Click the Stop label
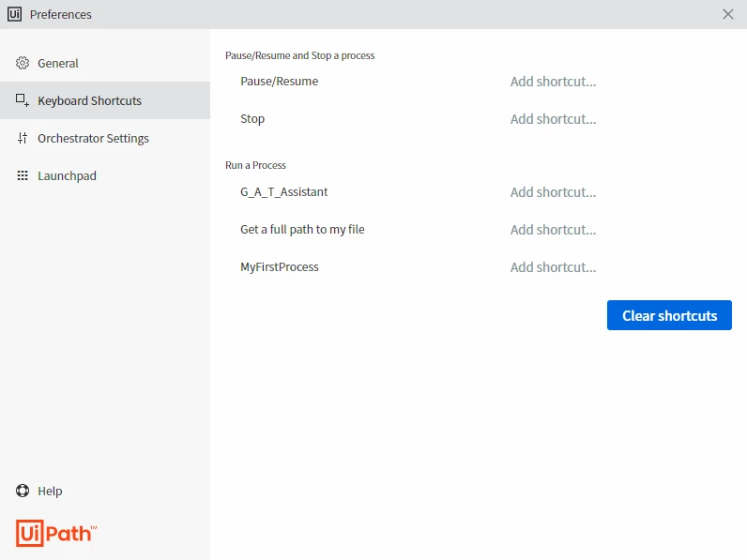The image size is (747, 560). coord(252,119)
